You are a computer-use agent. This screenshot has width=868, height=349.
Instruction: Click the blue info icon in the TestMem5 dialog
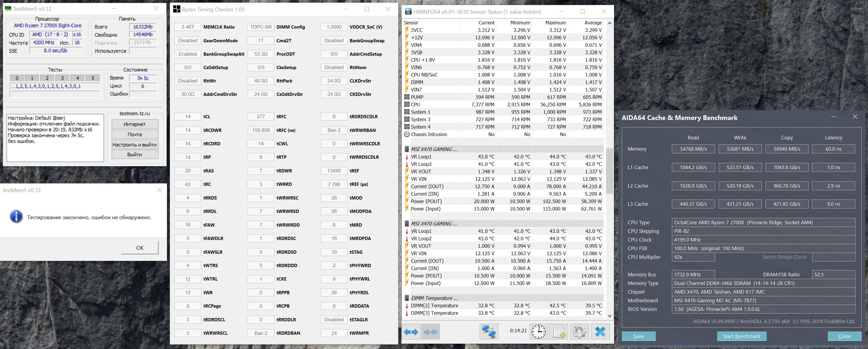pos(16,217)
